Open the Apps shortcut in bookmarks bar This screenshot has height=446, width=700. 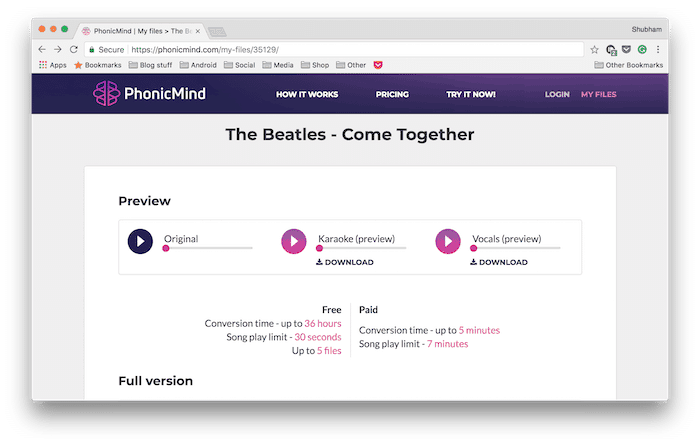[x=53, y=65]
